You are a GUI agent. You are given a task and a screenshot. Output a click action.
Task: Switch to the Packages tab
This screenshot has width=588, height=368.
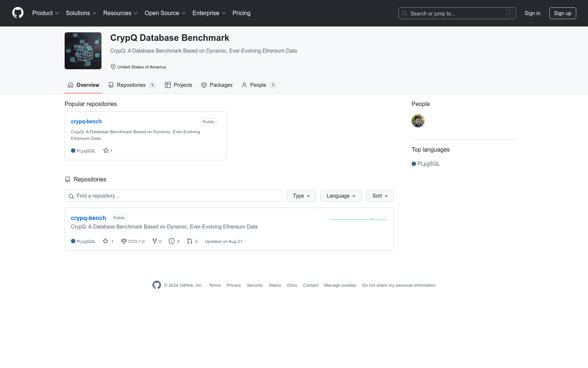[x=217, y=85]
